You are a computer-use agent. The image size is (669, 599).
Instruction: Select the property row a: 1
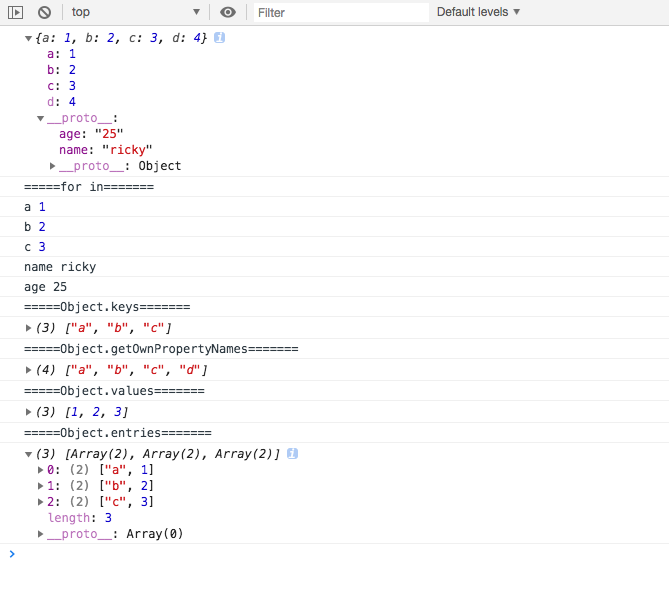pos(61,54)
